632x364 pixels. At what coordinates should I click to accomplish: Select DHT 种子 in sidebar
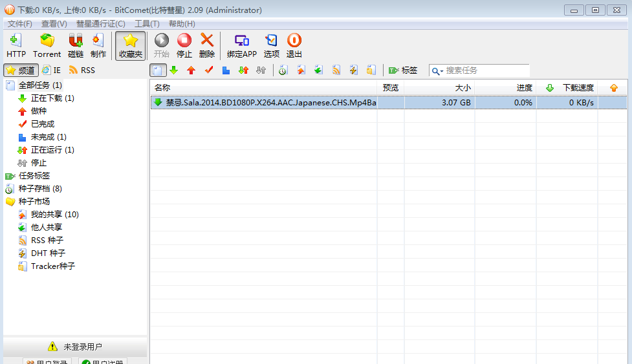(48, 253)
